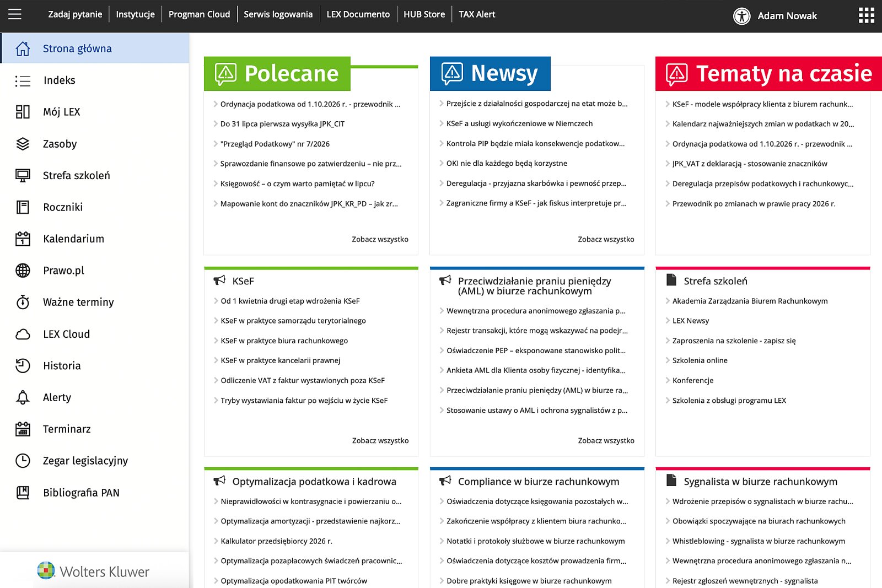The width and height of the screenshot is (882, 588).
Task: Click the document icon beside Strefa szkoleń heading
Action: tap(671, 280)
